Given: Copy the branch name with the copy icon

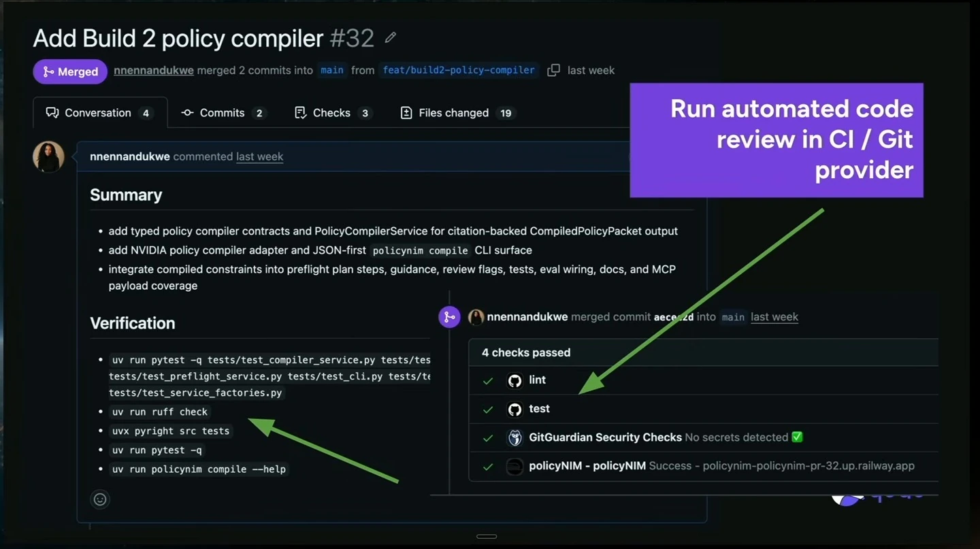Looking at the screenshot, I should point(554,70).
